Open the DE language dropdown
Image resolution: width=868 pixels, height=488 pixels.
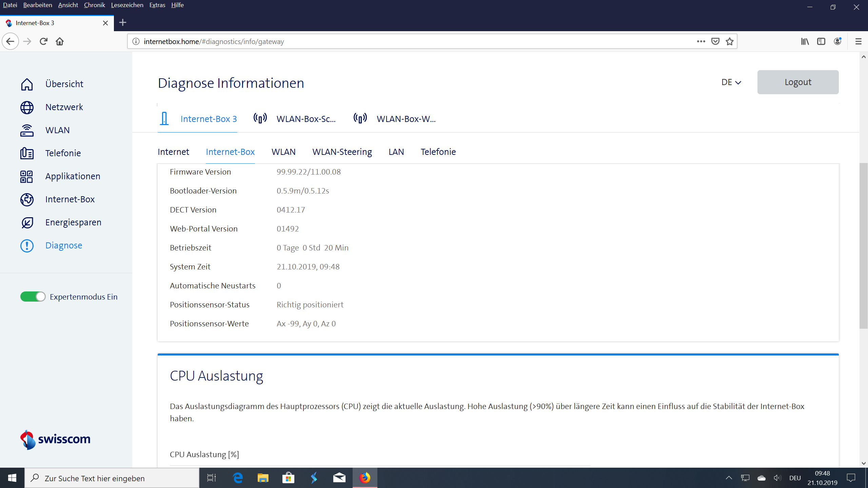731,82
